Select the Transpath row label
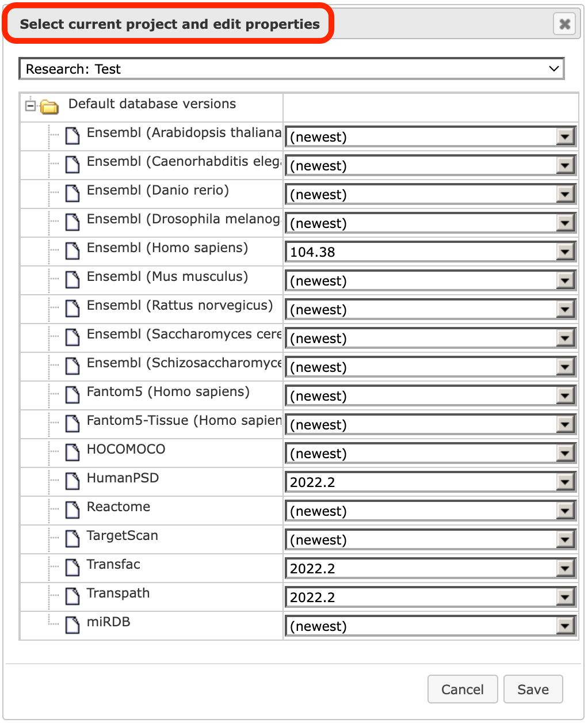Screen dimensions: 588x723 [x=118, y=593]
